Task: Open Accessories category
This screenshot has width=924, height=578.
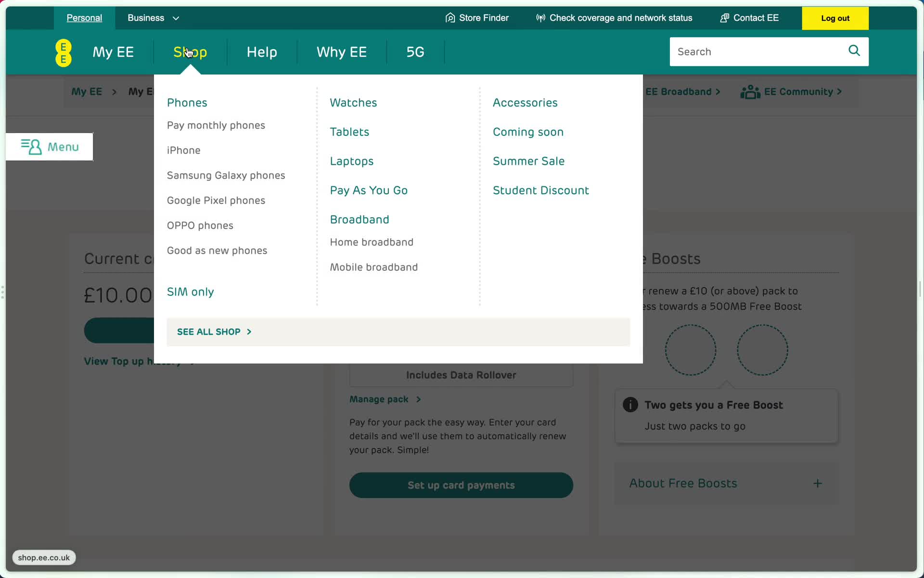Action: 525,103
